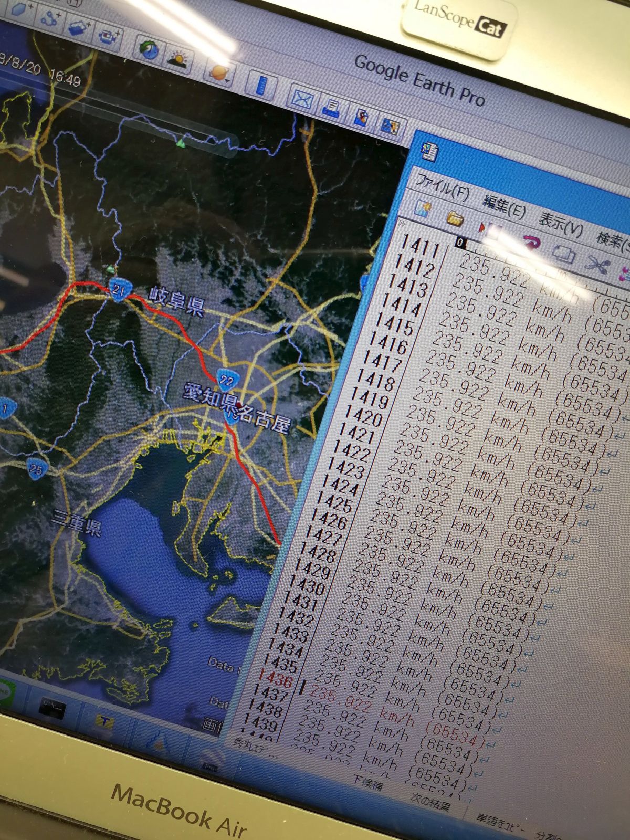The width and height of the screenshot is (630, 840).
Task: Open the command prompt taskbar icon
Action: tap(52, 707)
